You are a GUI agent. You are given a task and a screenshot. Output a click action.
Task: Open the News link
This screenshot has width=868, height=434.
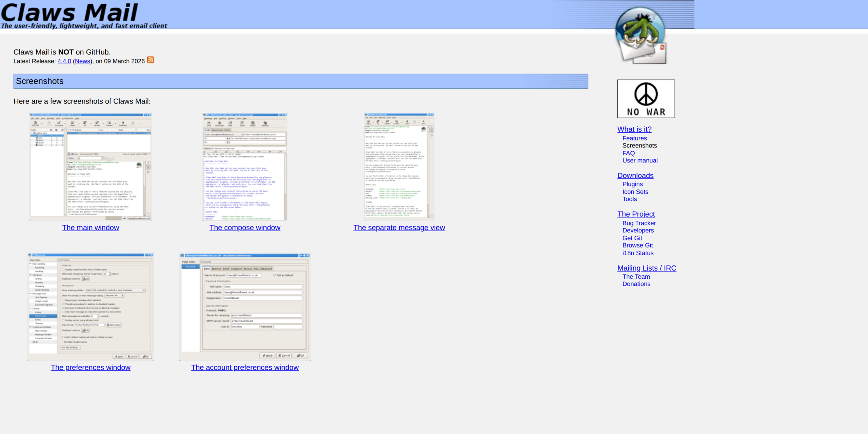pos(82,61)
